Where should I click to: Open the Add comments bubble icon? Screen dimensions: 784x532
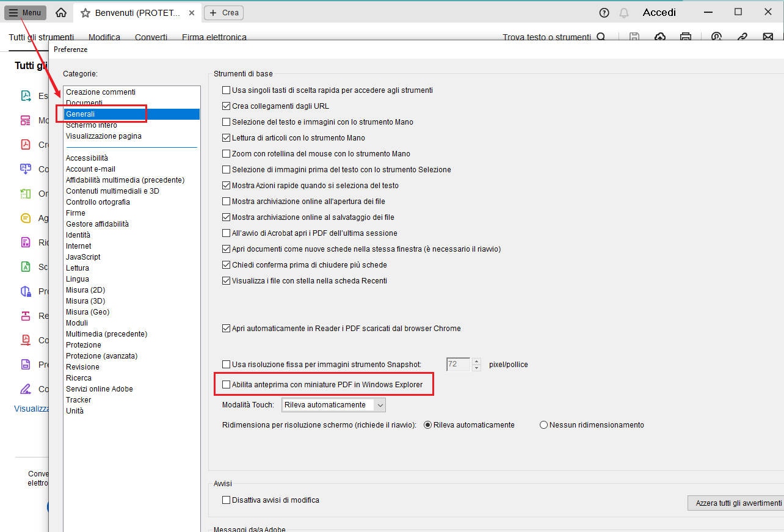[26, 218]
